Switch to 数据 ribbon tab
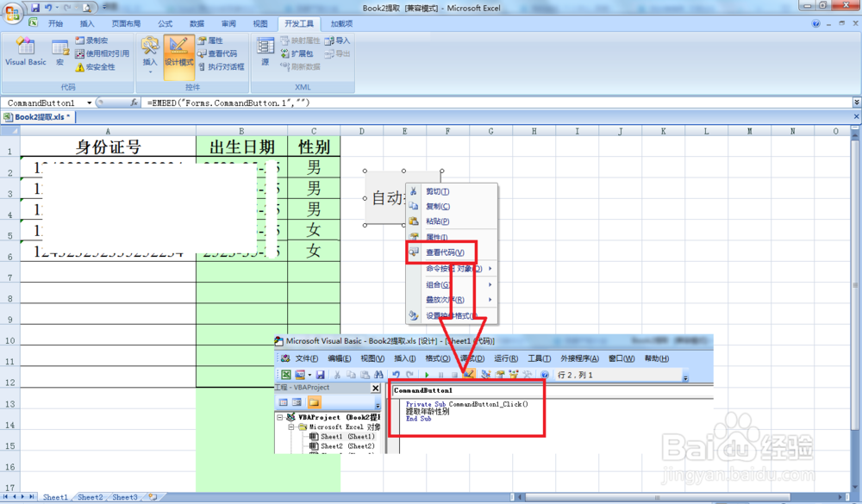This screenshot has height=504, width=862. (x=197, y=23)
